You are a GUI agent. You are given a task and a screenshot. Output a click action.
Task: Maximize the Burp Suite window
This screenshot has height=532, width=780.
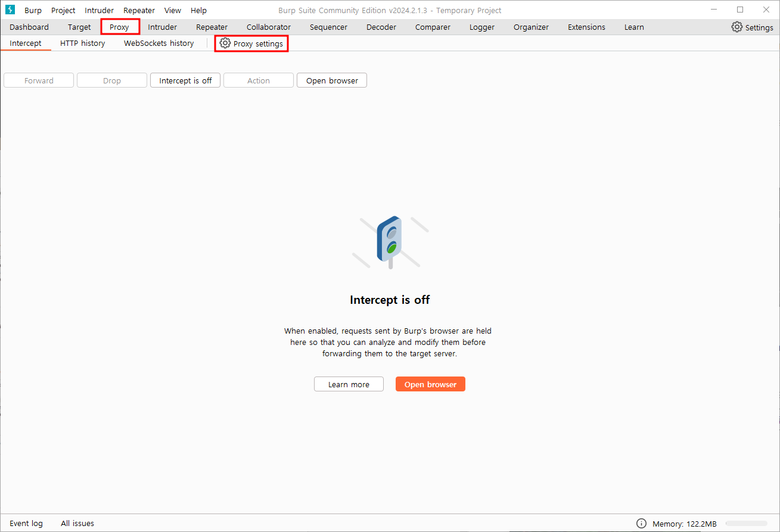(740, 10)
